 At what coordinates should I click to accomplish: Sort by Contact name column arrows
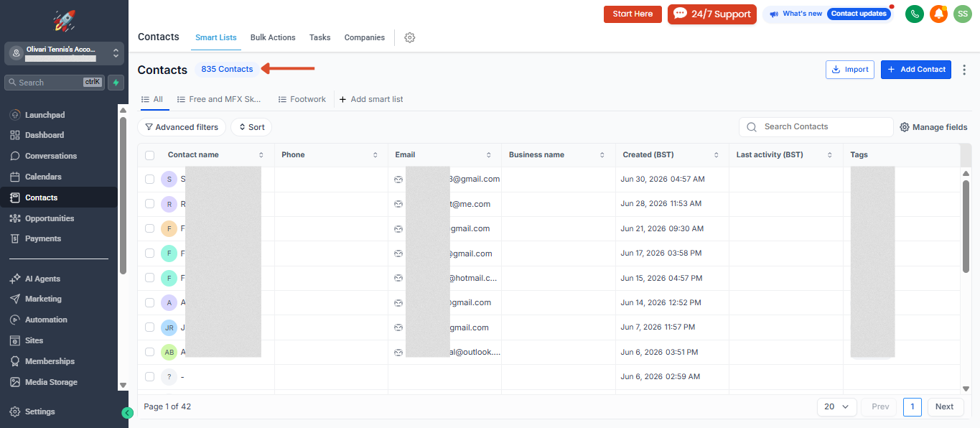pyautogui.click(x=261, y=155)
